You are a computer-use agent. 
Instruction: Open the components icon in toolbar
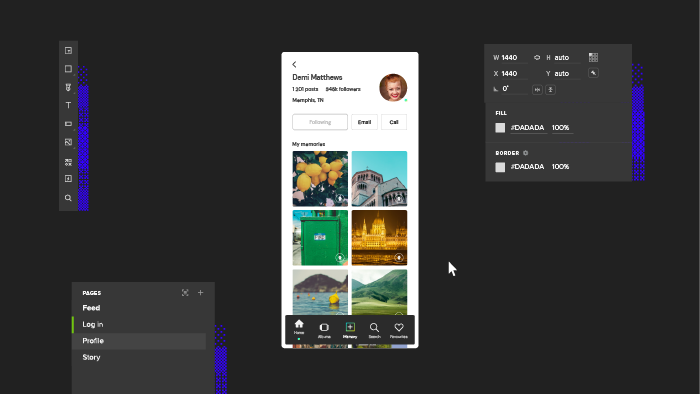pyautogui.click(x=68, y=162)
